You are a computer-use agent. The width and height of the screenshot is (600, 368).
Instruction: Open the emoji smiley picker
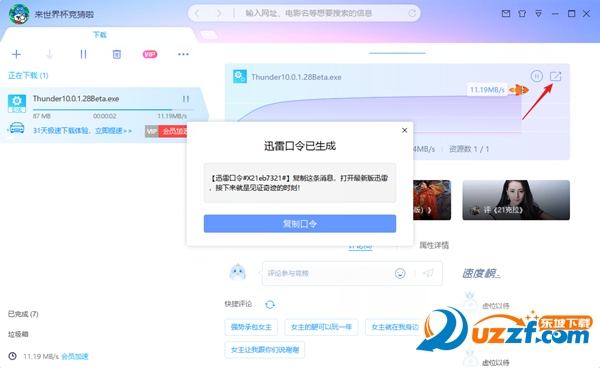[x=400, y=273]
